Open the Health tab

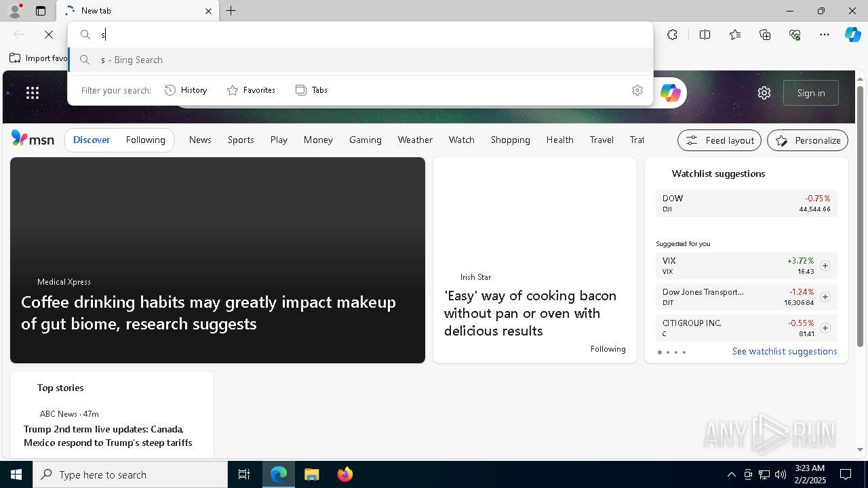[x=559, y=140]
